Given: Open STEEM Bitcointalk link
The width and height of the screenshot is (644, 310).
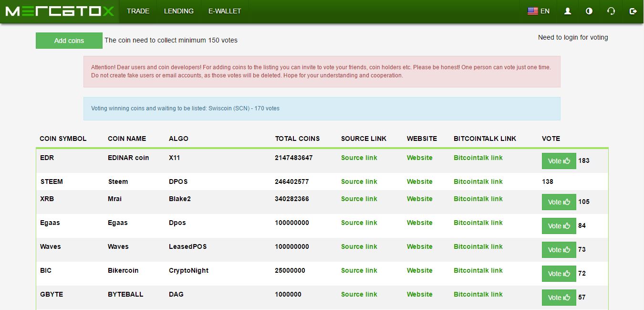Looking at the screenshot, I should point(478,182).
